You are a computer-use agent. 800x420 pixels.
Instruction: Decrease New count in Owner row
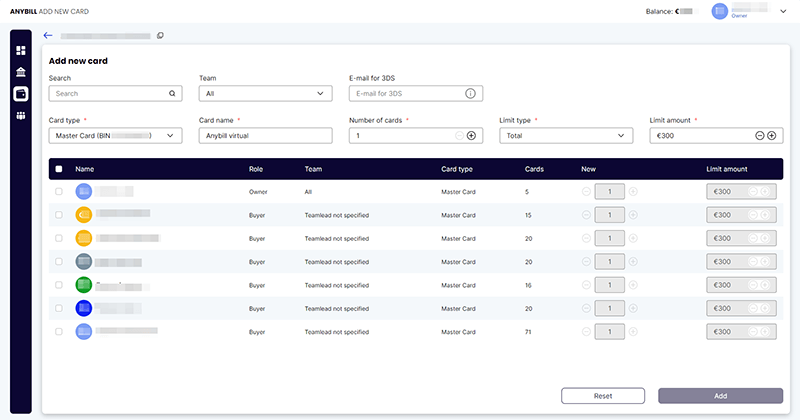click(x=586, y=191)
